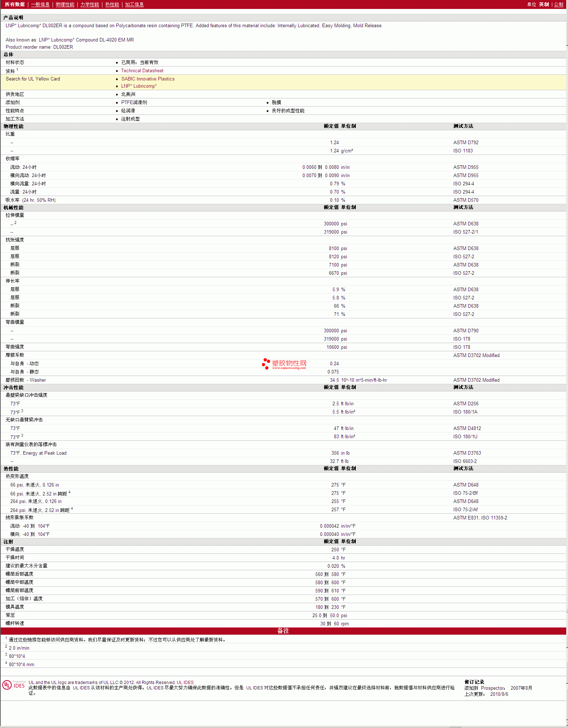568x728 pixels.
Task: Switch to the 加工信息 tab
Action: [134, 4]
